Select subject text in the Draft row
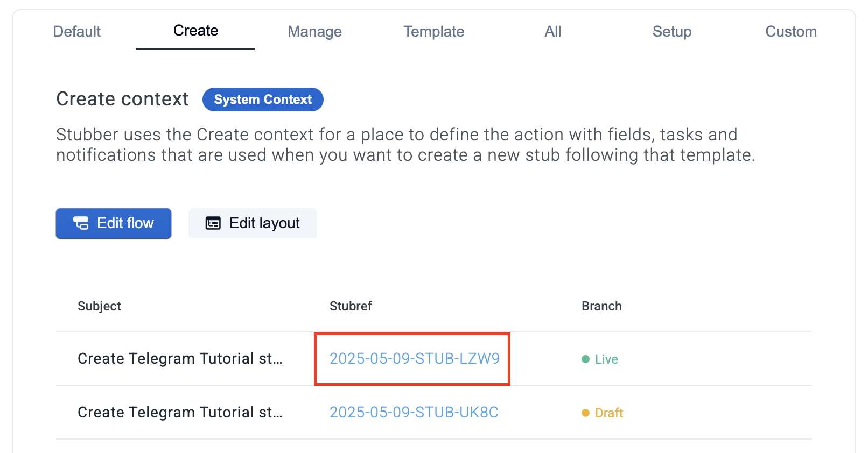The image size is (868, 453). click(x=180, y=412)
